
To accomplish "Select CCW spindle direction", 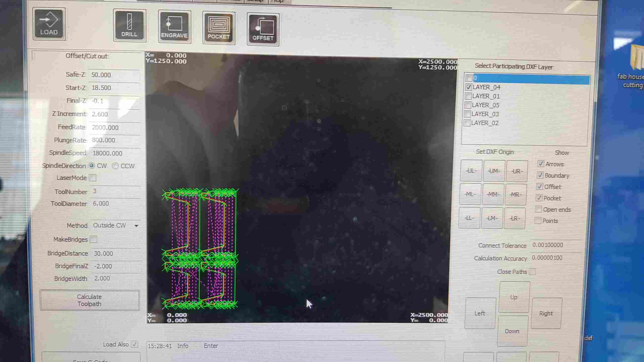I will 115,166.
